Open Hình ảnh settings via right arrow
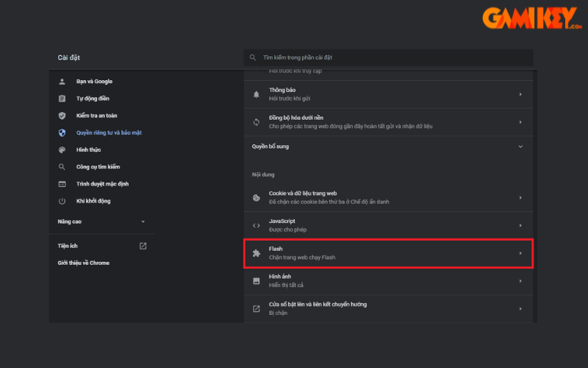This screenshot has width=588, height=368. click(520, 281)
